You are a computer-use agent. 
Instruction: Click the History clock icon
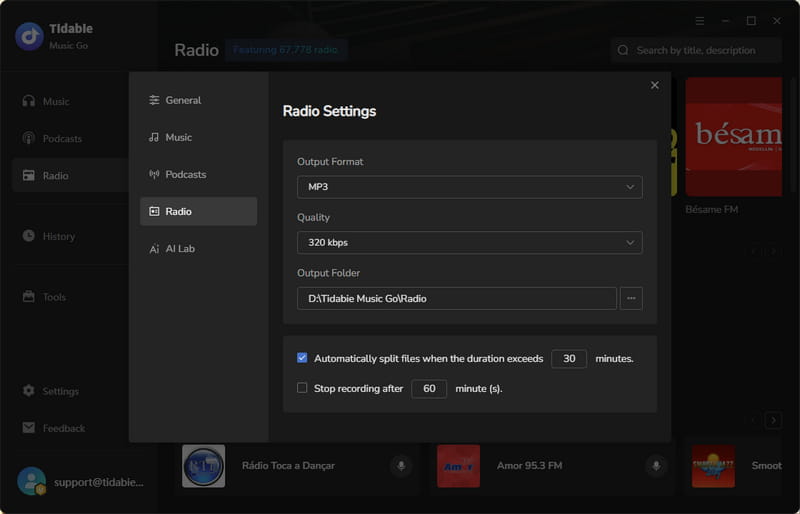click(29, 236)
